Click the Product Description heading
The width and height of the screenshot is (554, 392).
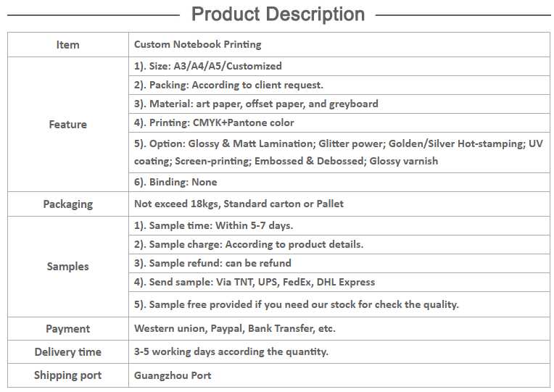(x=278, y=14)
